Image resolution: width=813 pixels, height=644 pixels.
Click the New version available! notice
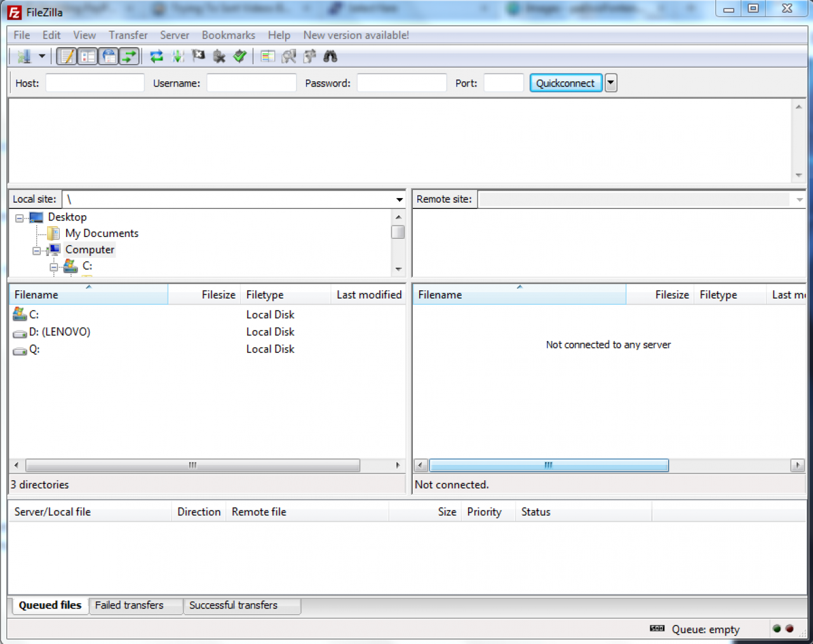coord(356,35)
